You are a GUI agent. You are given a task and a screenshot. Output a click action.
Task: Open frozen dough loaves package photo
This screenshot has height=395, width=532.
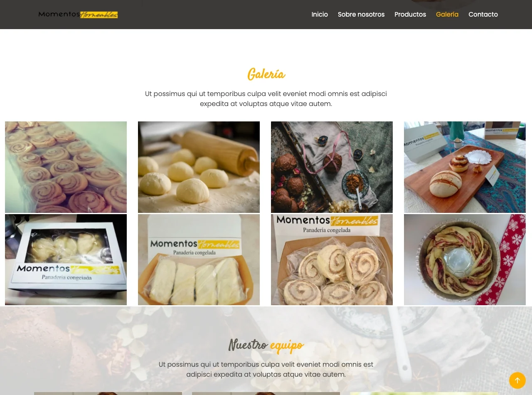[199, 260]
